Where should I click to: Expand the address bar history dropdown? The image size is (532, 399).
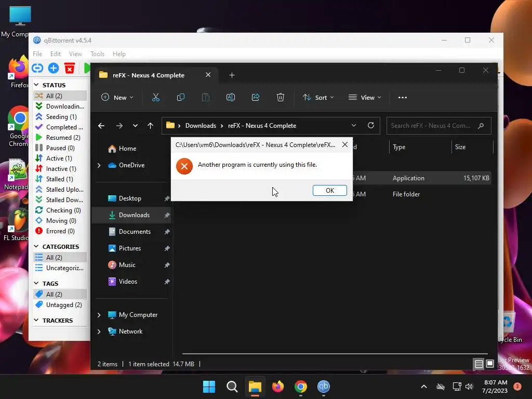353,126
